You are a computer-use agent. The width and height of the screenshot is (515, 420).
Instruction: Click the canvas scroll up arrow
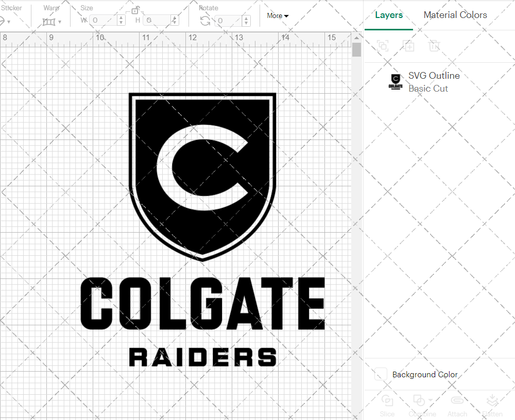356,38
